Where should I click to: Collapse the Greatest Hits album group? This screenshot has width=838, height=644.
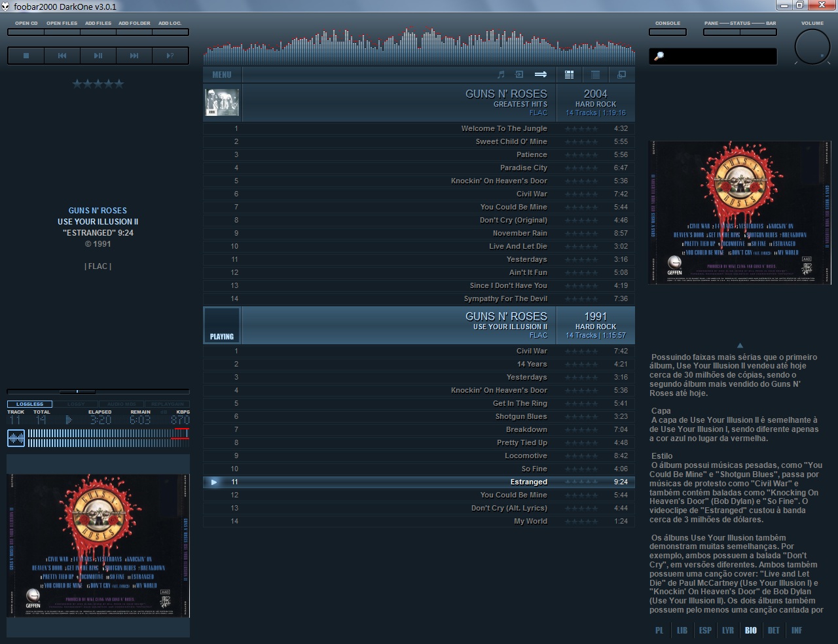(222, 102)
